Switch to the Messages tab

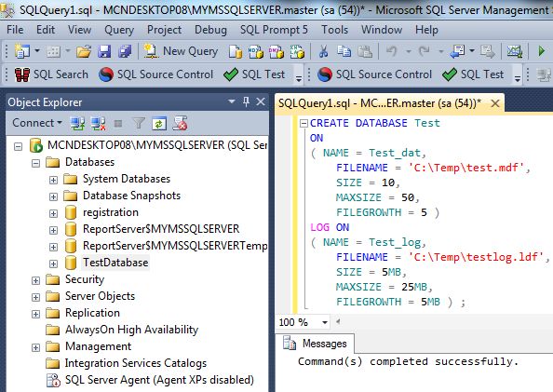pyautogui.click(x=316, y=344)
